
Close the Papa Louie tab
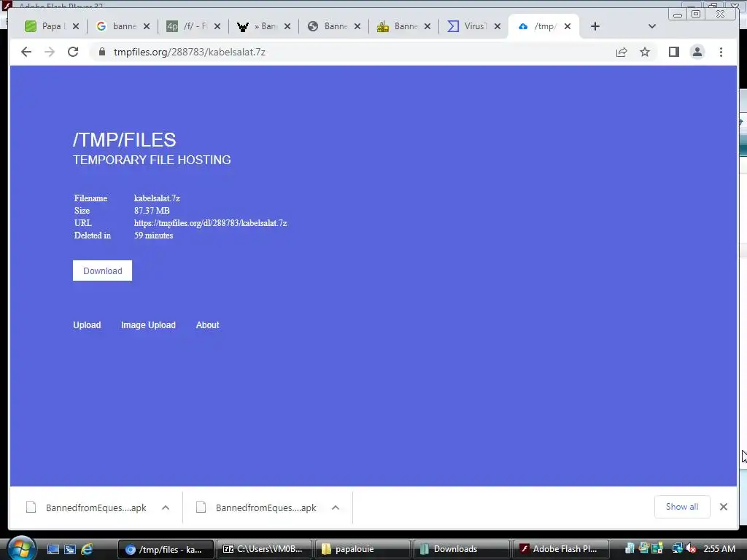click(76, 26)
